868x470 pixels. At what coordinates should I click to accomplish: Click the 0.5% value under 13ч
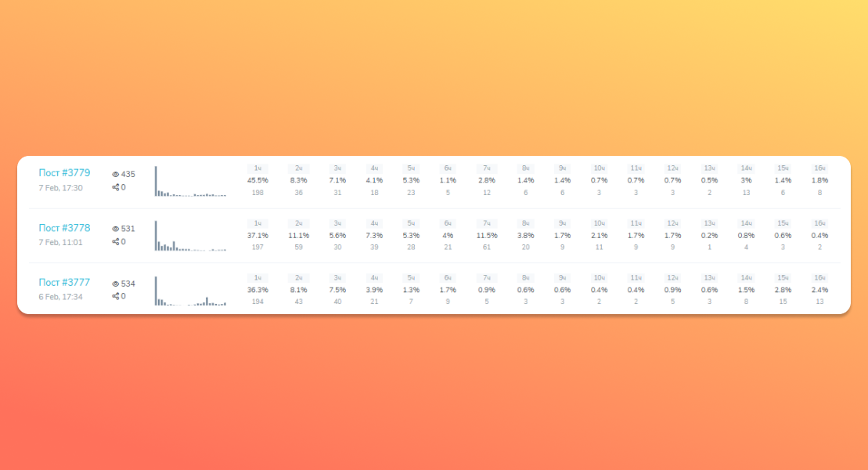(709, 180)
